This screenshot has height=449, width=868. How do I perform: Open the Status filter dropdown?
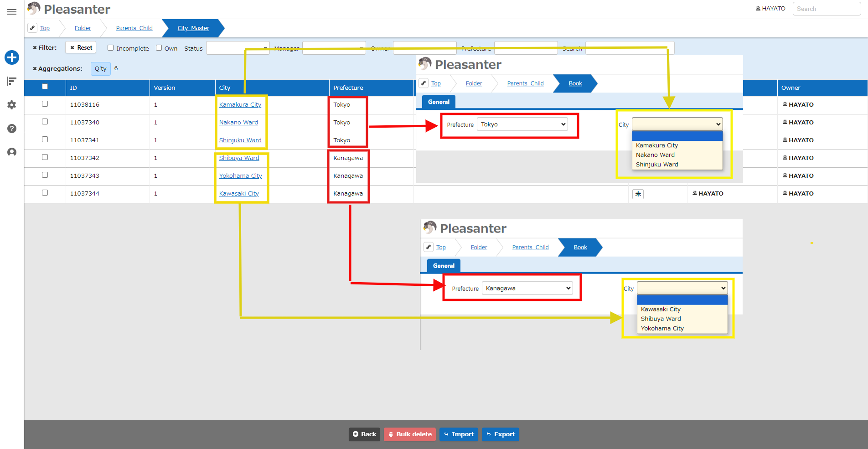[238, 48]
